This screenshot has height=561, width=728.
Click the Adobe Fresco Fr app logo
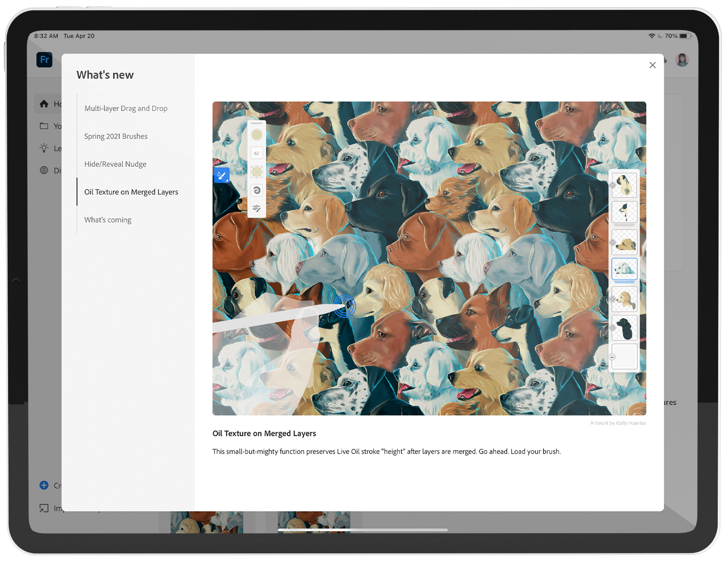tap(44, 60)
